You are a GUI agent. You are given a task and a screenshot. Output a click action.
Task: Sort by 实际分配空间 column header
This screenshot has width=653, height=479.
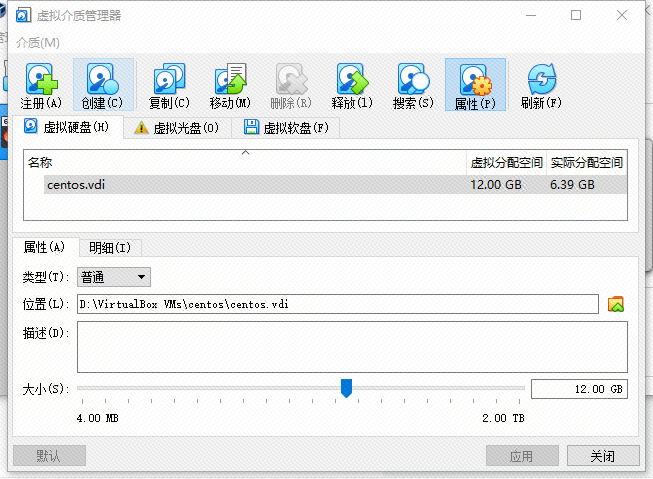pos(586,162)
